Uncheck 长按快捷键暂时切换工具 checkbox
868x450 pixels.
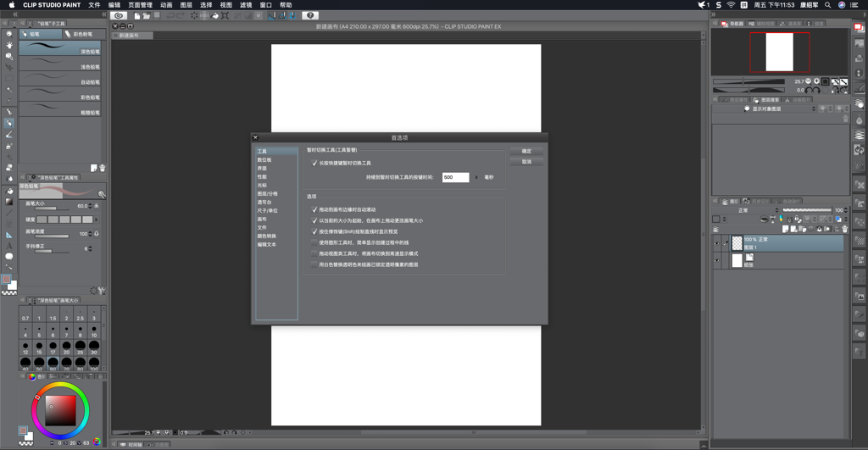(x=314, y=163)
